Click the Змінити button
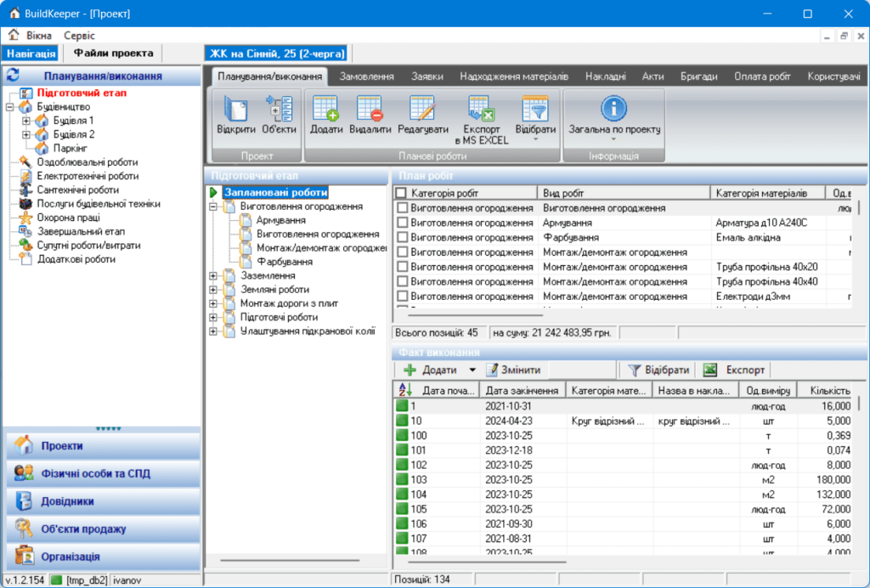This screenshot has height=588, width=870. click(x=513, y=370)
